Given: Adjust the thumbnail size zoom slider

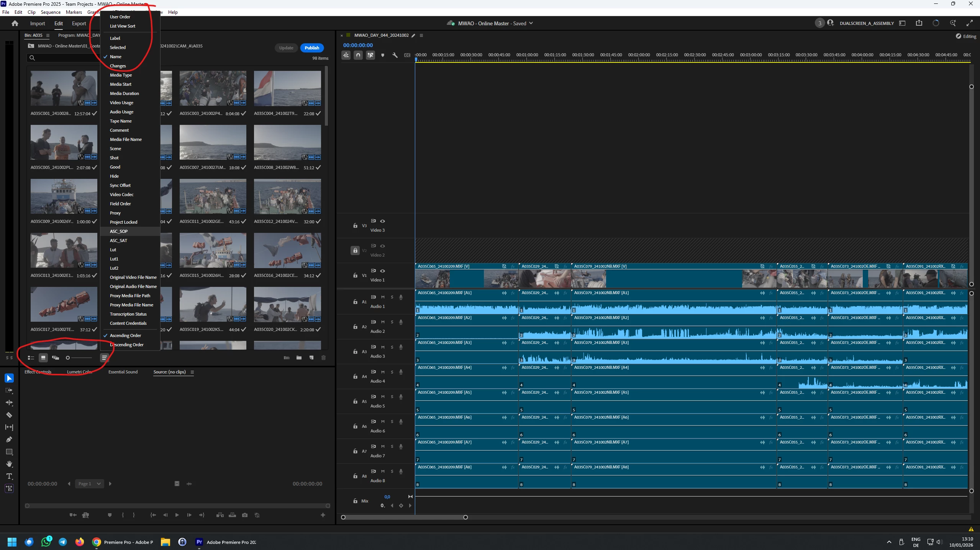Looking at the screenshot, I should (79, 358).
